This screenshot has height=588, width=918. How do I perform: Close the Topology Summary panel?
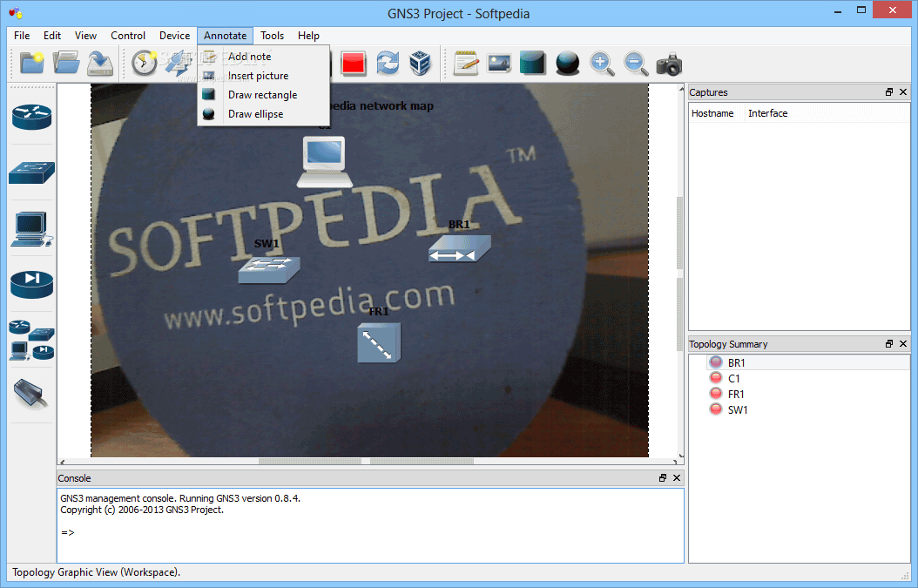(x=903, y=344)
